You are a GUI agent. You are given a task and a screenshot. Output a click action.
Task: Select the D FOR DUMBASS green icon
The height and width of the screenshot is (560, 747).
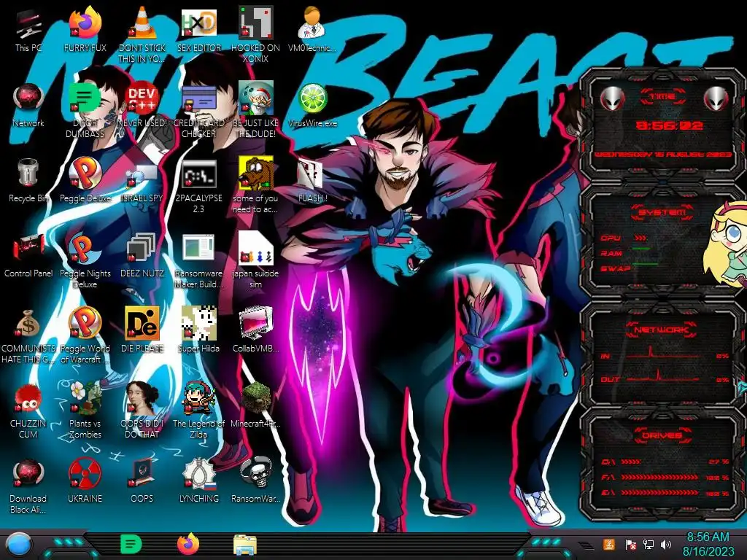coord(85,111)
